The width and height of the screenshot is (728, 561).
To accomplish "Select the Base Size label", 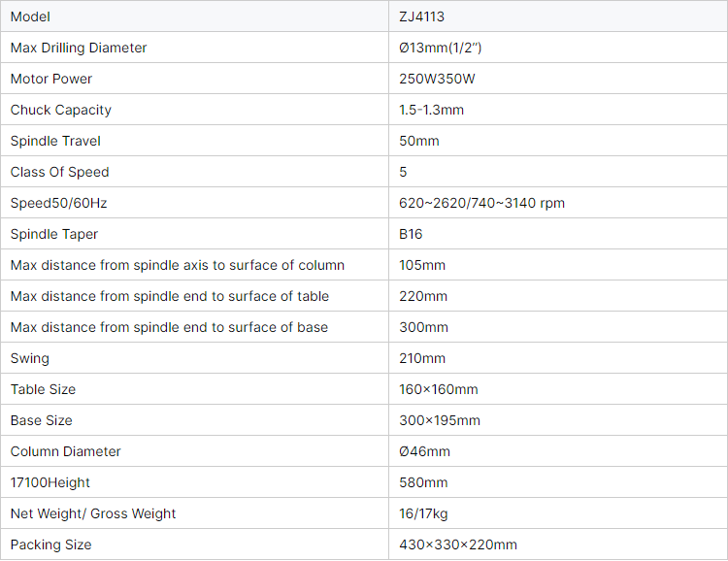I will [42, 420].
